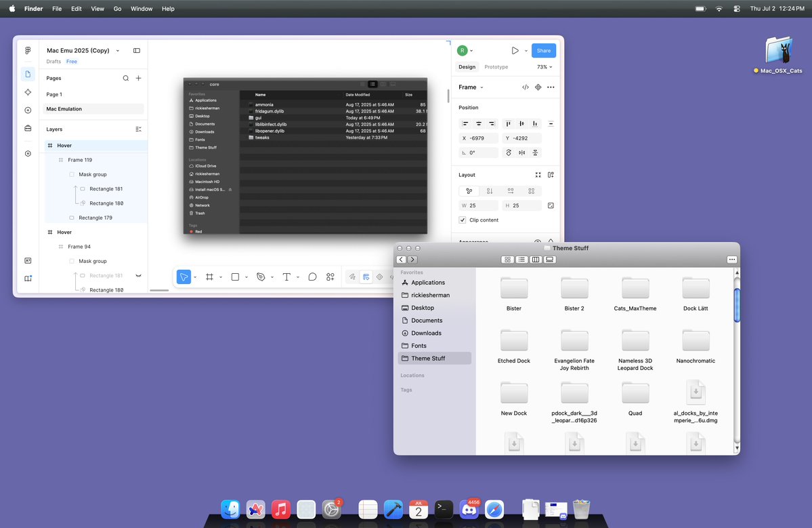Expand the Mac Emu 2025 (Copy) file menu

[118, 51]
